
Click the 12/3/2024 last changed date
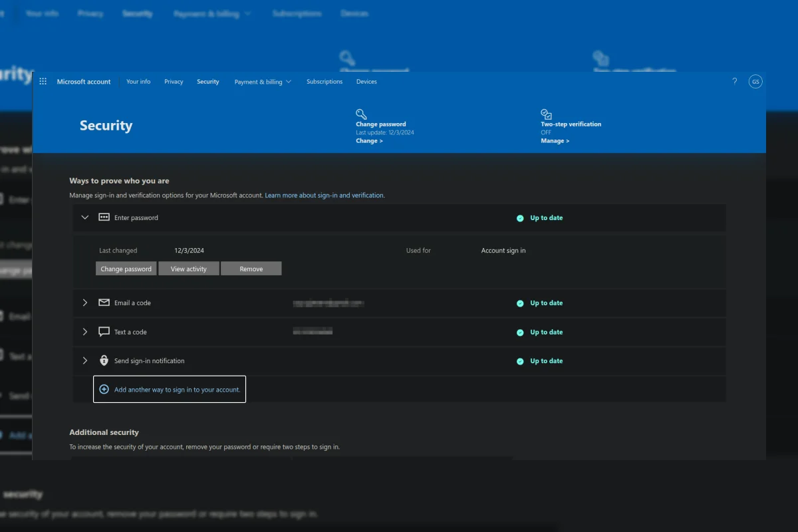(190, 251)
